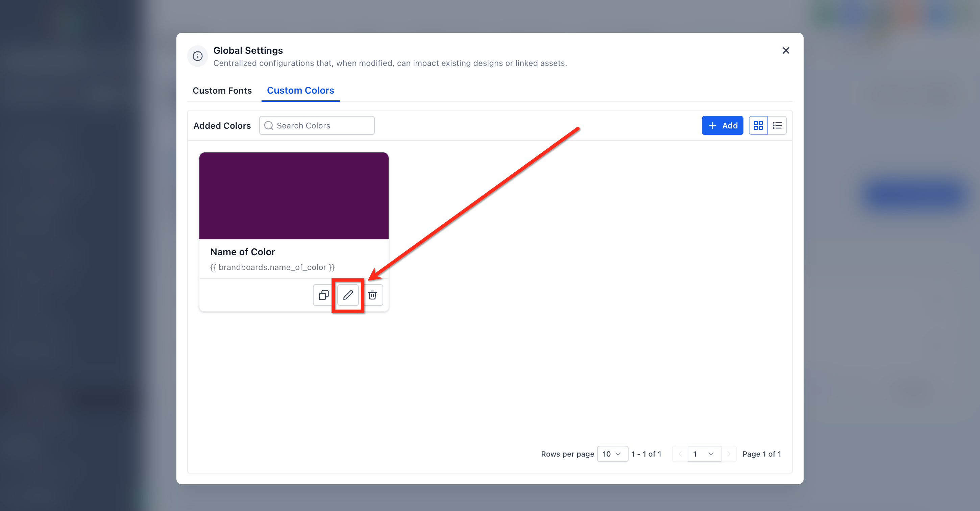Go to the previous page arrow
This screenshot has height=511, width=980.
680,454
